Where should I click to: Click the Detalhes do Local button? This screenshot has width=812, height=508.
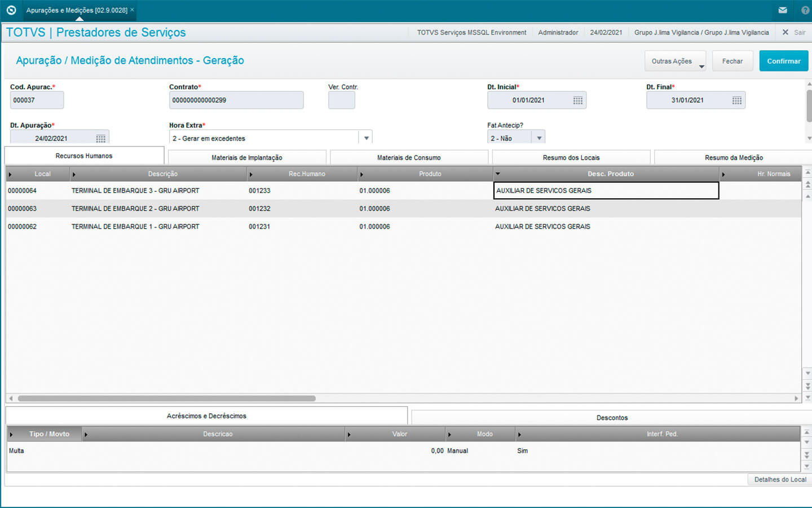(x=780, y=479)
